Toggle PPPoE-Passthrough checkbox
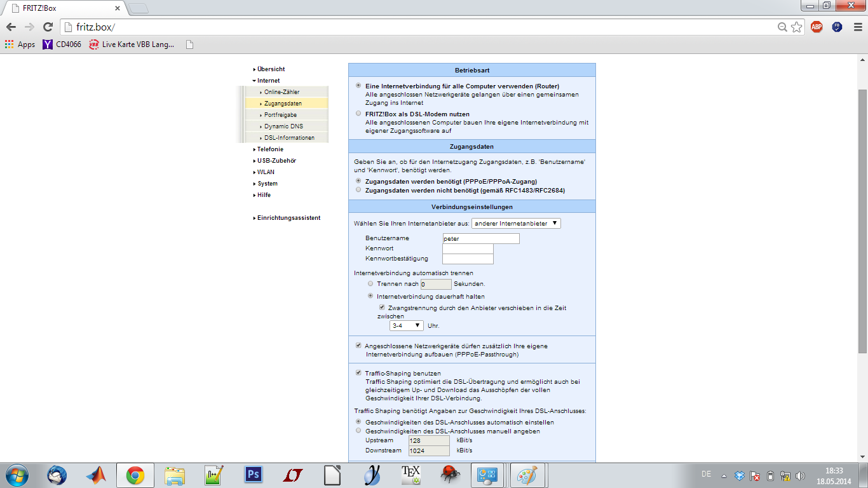The image size is (868, 488). tap(359, 346)
